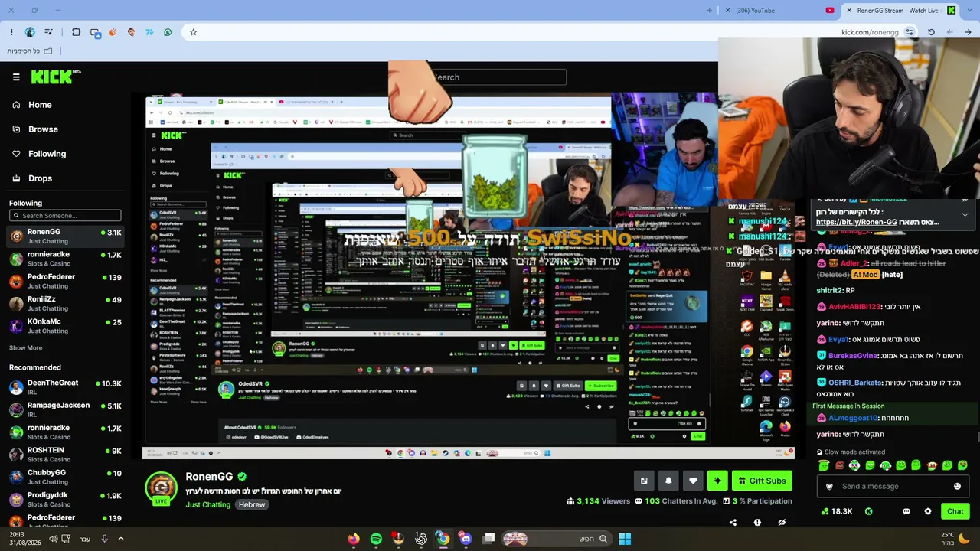Click the Kick beta logo
The image size is (980, 551).
(56, 77)
